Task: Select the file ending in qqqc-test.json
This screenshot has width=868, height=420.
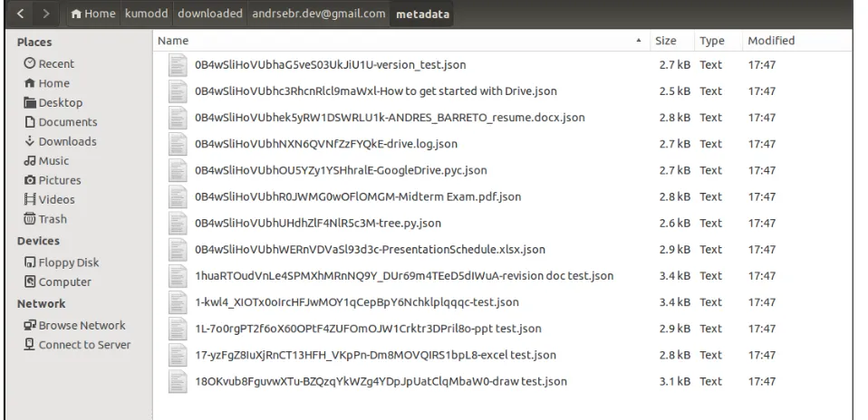Action: [356, 302]
